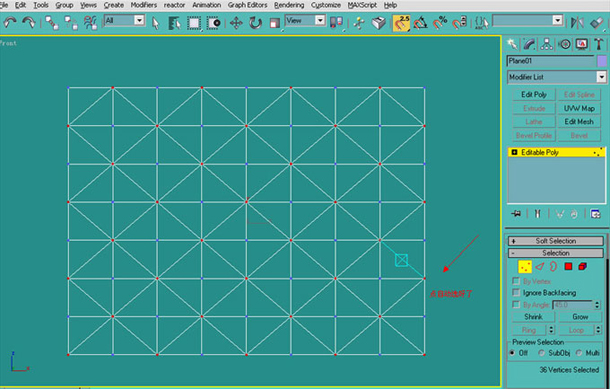Screen dimensions: 610x389
Task: Select the SubObj preview selection radio
Action: (x=541, y=353)
